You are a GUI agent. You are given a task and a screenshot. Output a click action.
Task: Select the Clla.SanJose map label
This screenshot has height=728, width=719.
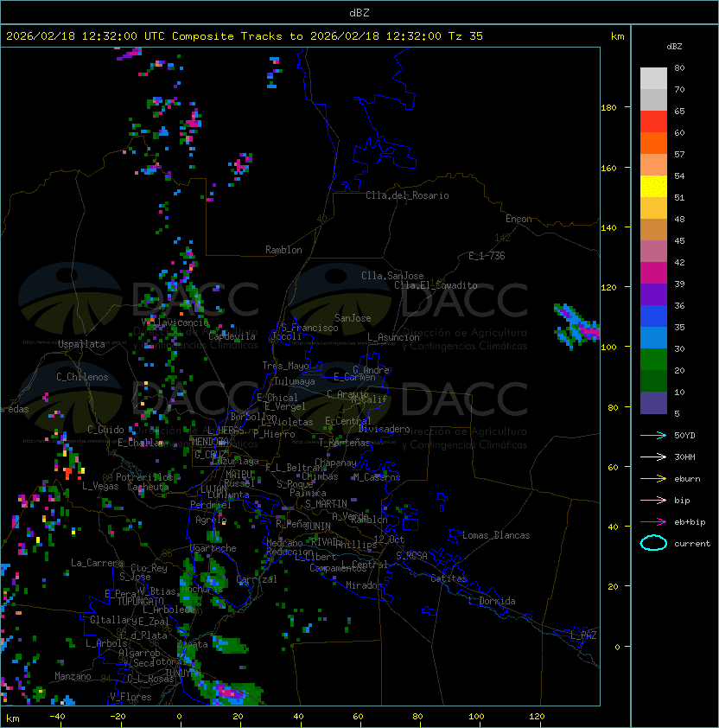pyautogui.click(x=392, y=276)
